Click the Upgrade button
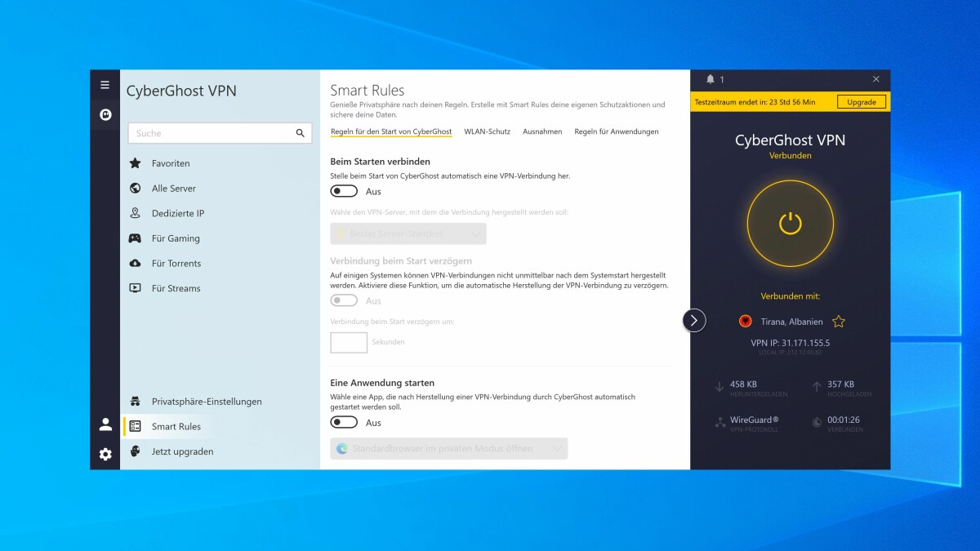 [x=862, y=102]
